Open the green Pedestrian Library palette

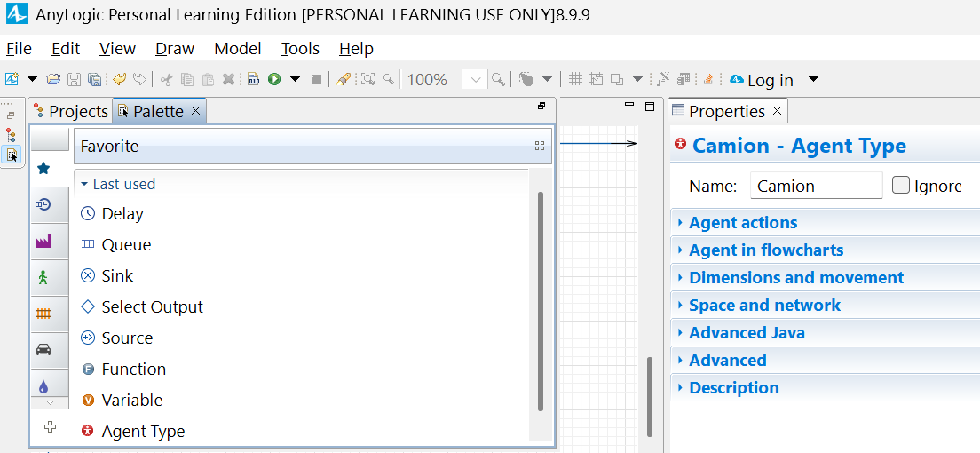tap(43, 277)
